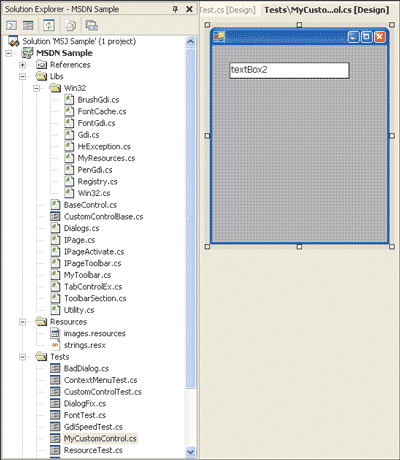Collapse the Libs folder
The height and width of the screenshot is (460, 400).
pos(23,76)
